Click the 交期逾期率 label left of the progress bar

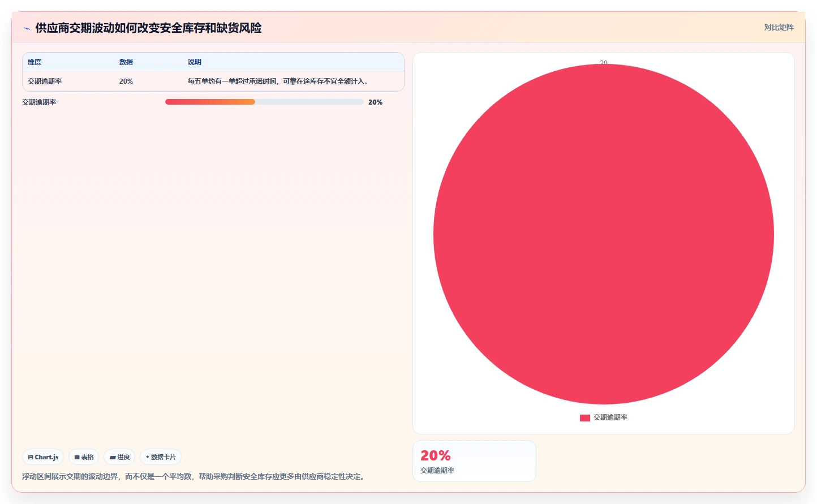pyautogui.click(x=39, y=102)
